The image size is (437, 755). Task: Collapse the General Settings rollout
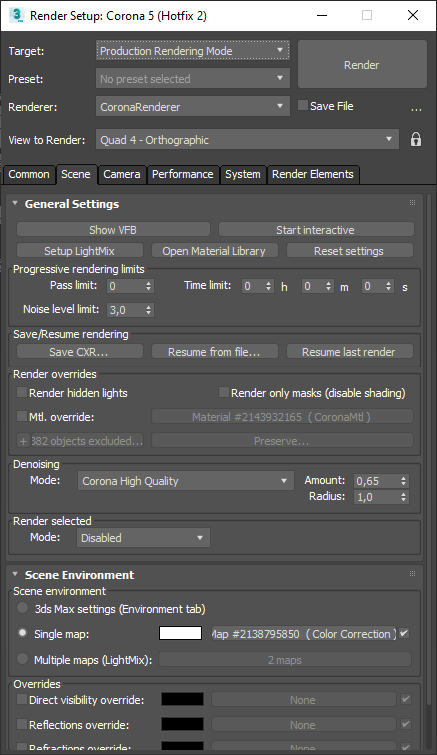(x=15, y=203)
